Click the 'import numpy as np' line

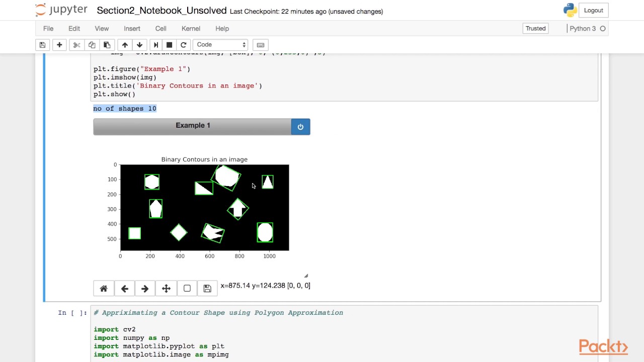[132, 338]
